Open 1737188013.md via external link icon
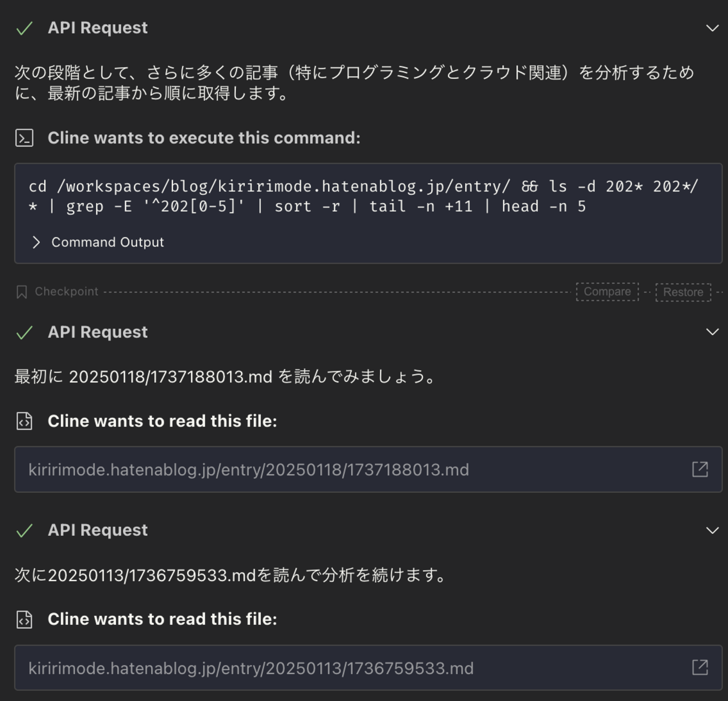Viewport: 728px width, 701px height. click(700, 469)
